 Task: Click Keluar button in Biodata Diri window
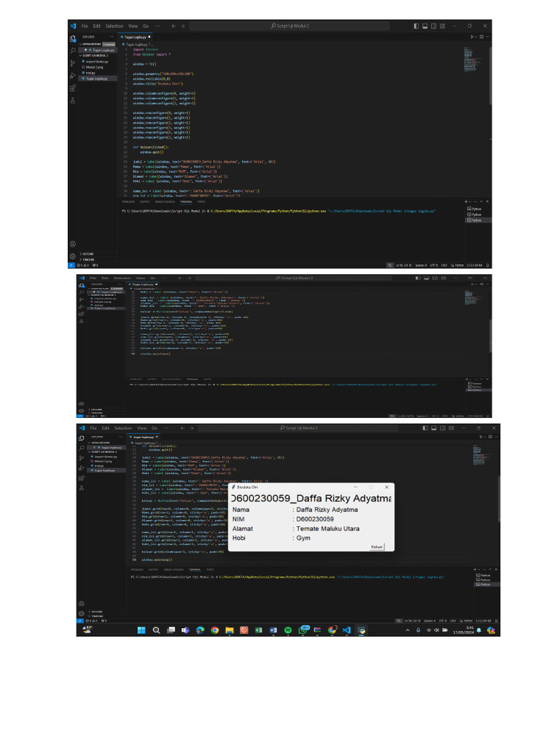[x=377, y=547]
